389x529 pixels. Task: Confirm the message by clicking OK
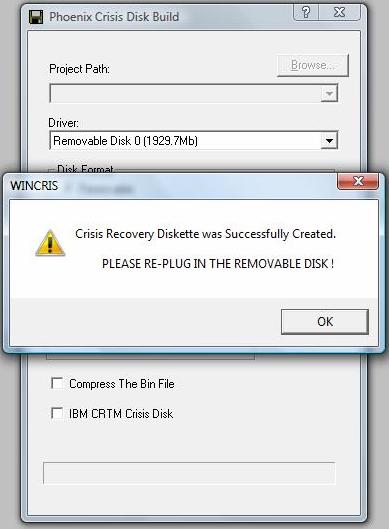[325, 322]
